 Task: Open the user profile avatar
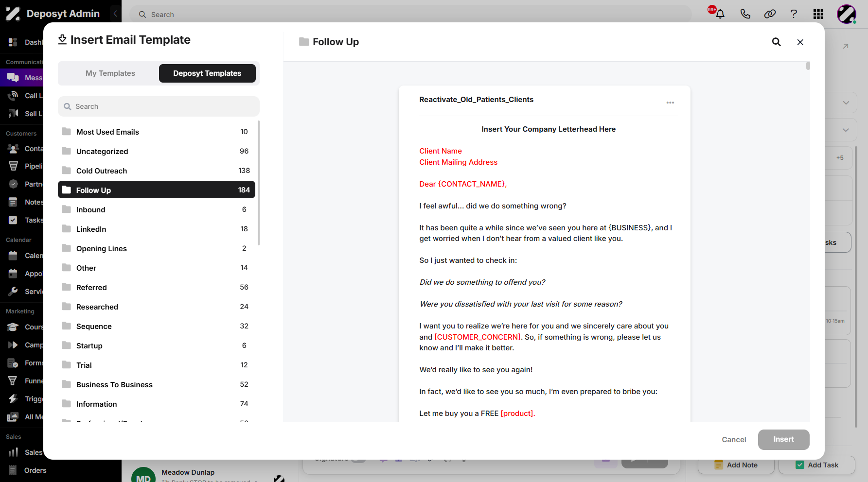846,14
